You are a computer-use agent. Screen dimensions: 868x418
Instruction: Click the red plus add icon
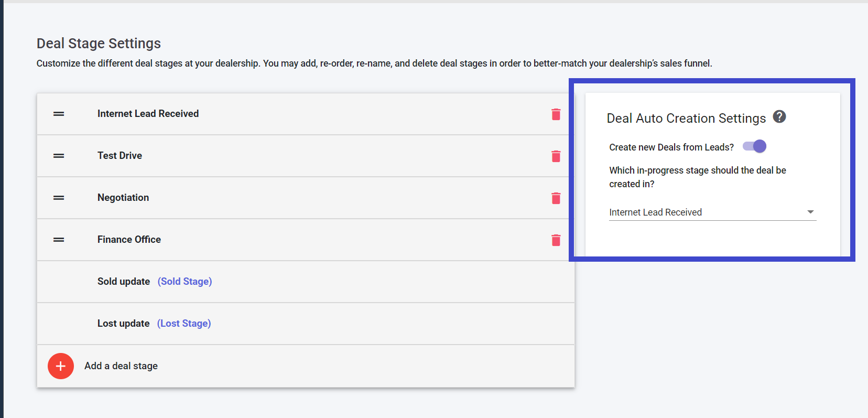pos(61,366)
